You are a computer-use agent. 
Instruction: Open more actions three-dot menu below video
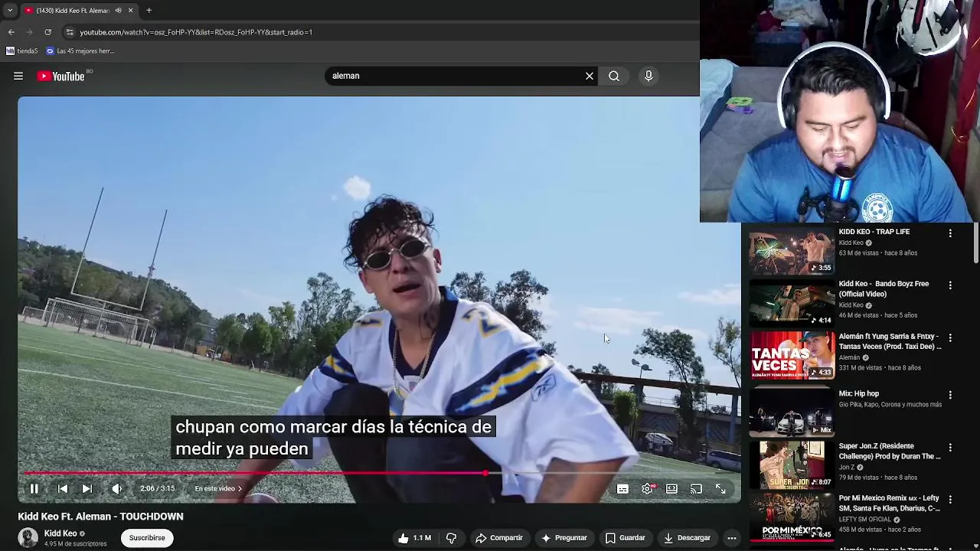click(732, 538)
